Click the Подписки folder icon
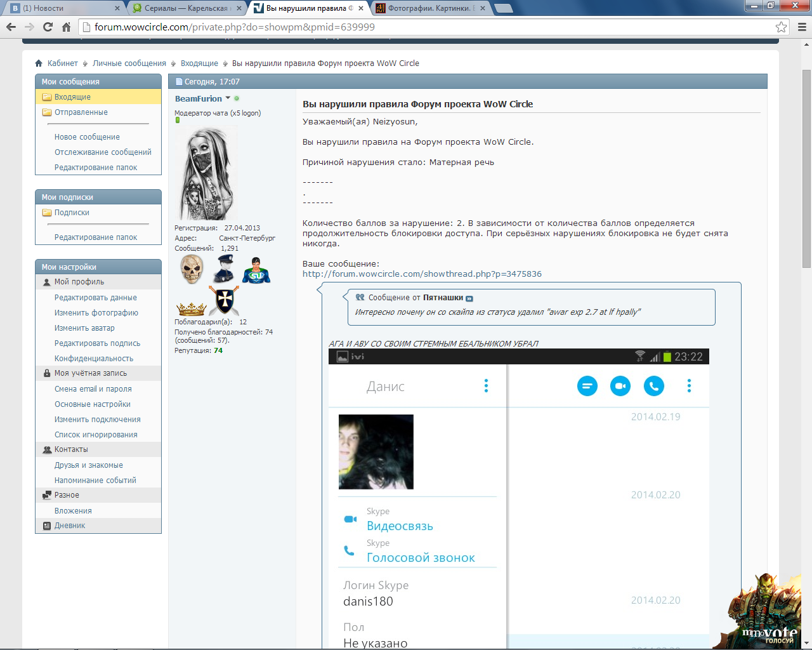The height and width of the screenshot is (650, 812). click(x=47, y=213)
